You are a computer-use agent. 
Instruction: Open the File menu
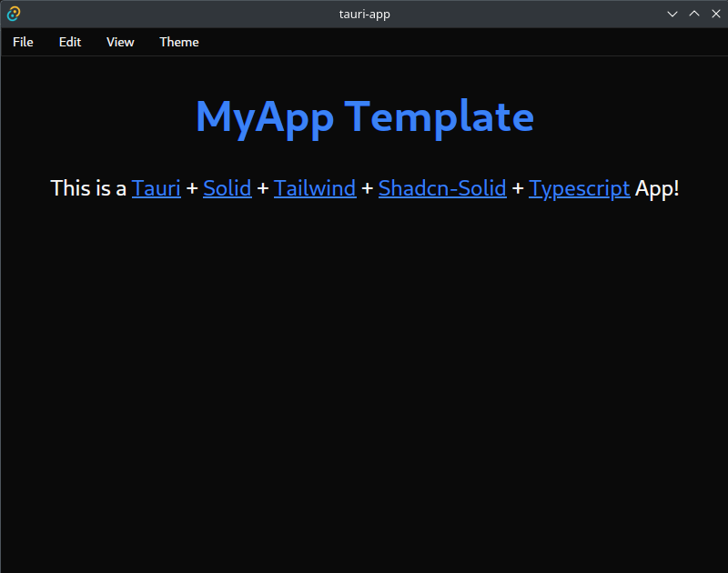click(x=24, y=42)
